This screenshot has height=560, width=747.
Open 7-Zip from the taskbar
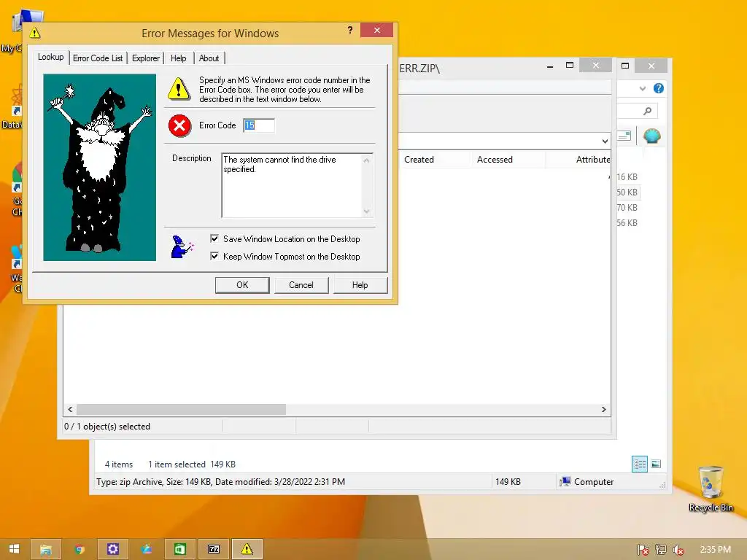(214, 549)
